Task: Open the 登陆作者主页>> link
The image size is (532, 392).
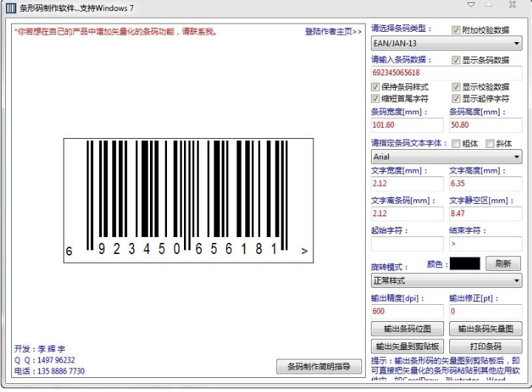Action: (x=333, y=32)
